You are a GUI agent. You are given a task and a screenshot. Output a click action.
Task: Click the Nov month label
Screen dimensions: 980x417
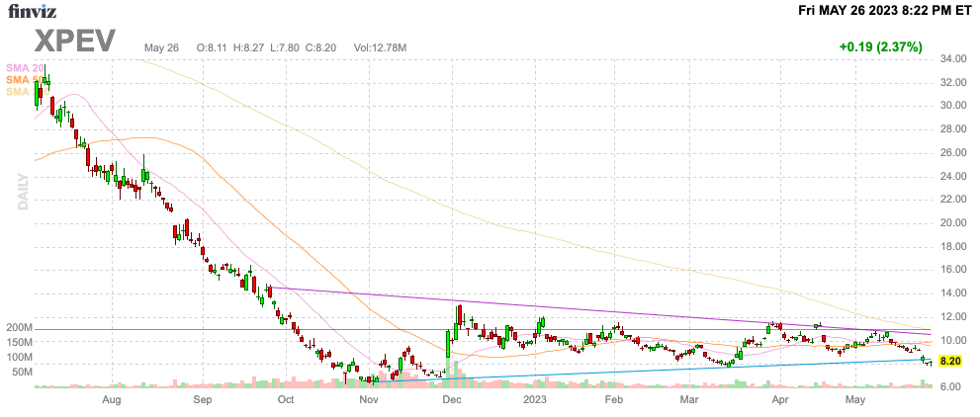coord(369,399)
